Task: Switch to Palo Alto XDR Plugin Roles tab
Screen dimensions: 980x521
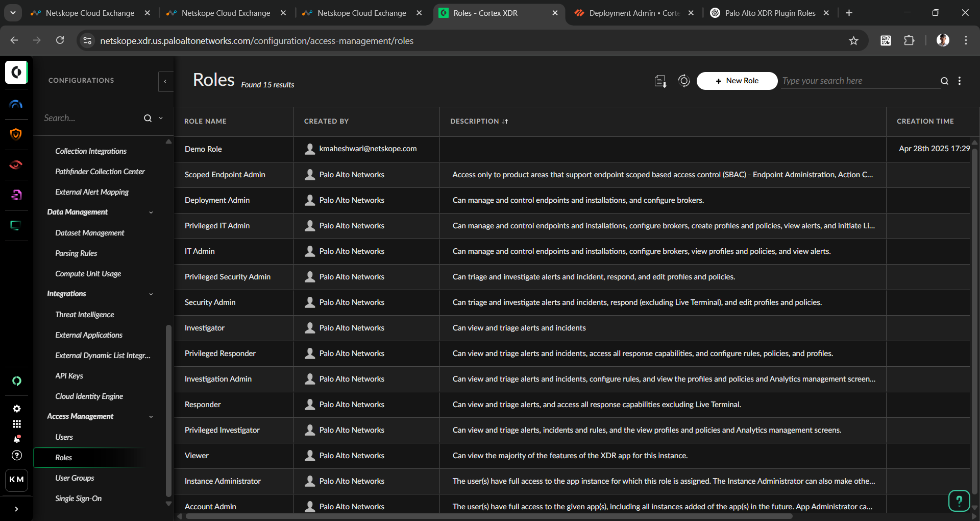Action: tap(770, 13)
